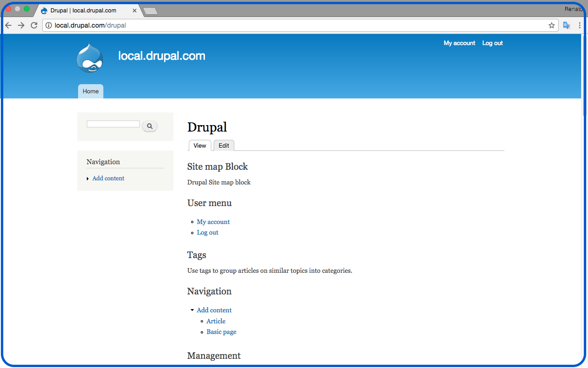Viewport: 588px width, 368px height.
Task: Close the Drupal browser tab
Action: click(x=135, y=10)
